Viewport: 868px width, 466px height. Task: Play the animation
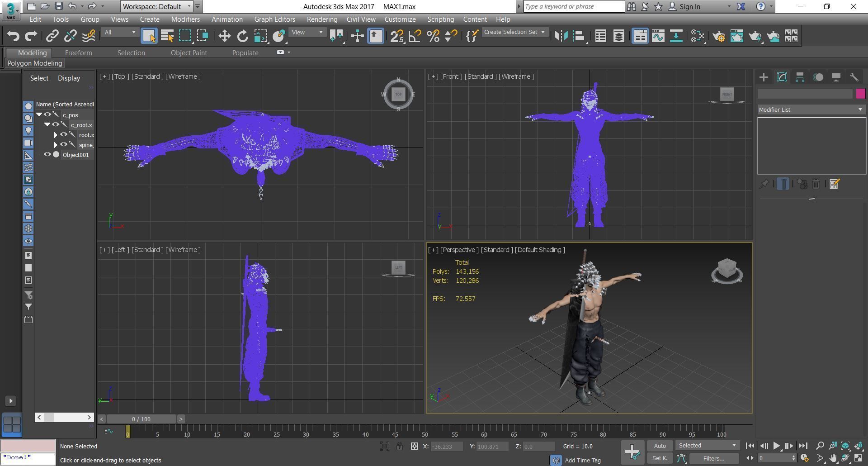[x=776, y=446]
